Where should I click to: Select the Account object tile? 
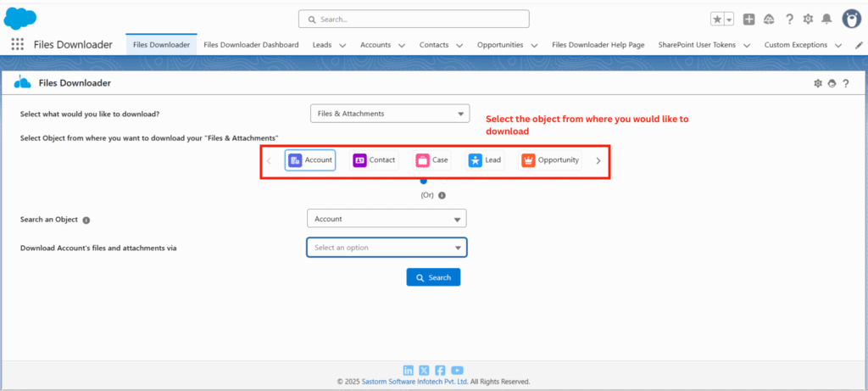(310, 160)
